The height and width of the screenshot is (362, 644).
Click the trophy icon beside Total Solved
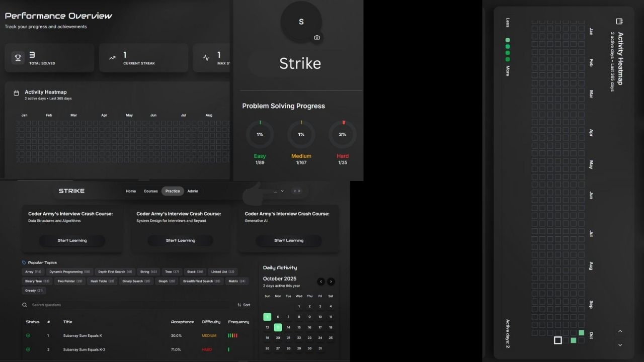pyautogui.click(x=18, y=58)
